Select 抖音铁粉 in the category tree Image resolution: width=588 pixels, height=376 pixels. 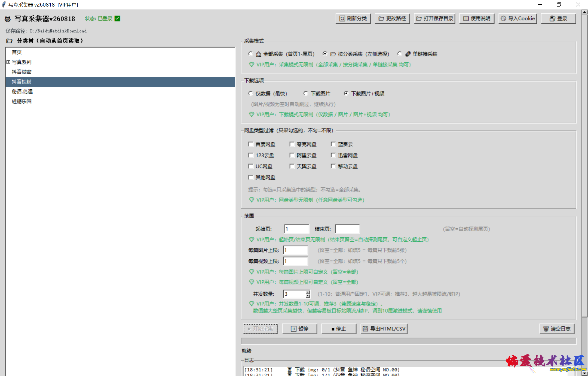(120, 82)
